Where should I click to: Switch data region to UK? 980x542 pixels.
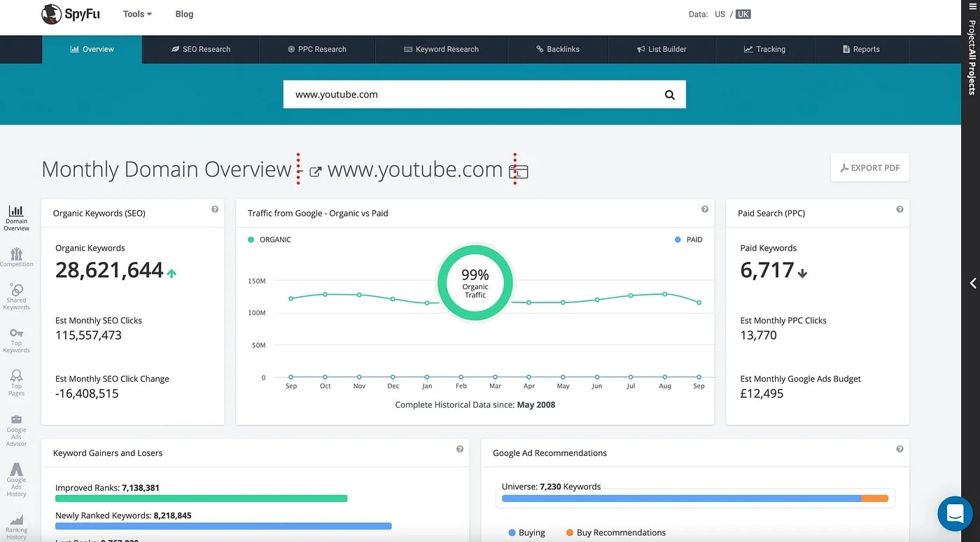pos(743,14)
